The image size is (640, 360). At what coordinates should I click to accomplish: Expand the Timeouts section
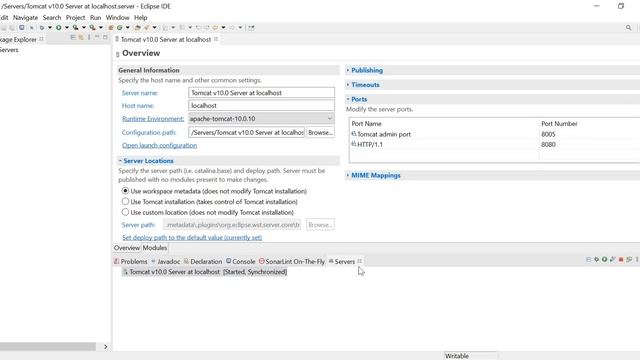348,85
